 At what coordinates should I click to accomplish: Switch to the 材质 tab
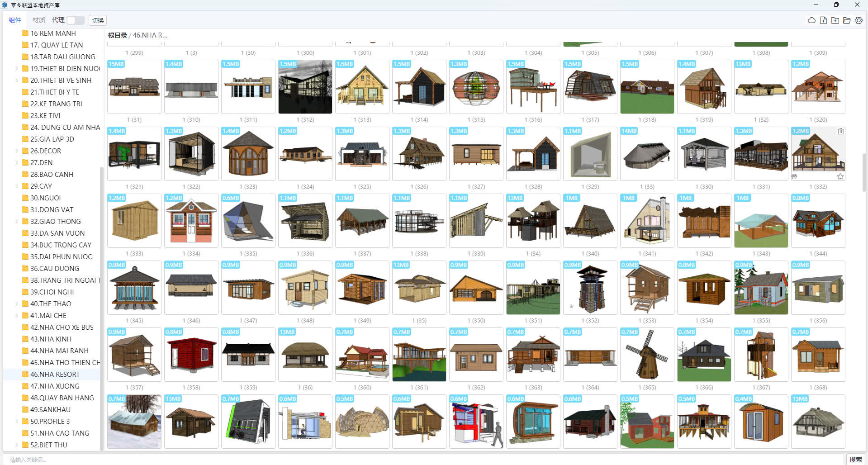pyautogui.click(x=39, y=20)
